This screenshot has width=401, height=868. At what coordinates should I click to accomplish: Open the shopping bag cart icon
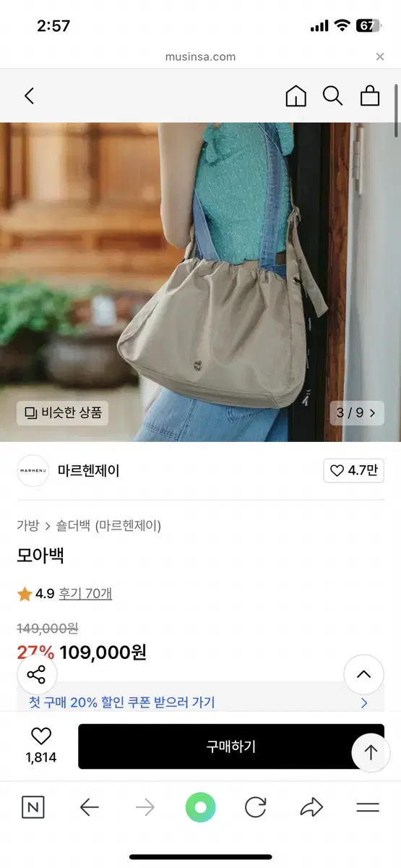[370, 95]
